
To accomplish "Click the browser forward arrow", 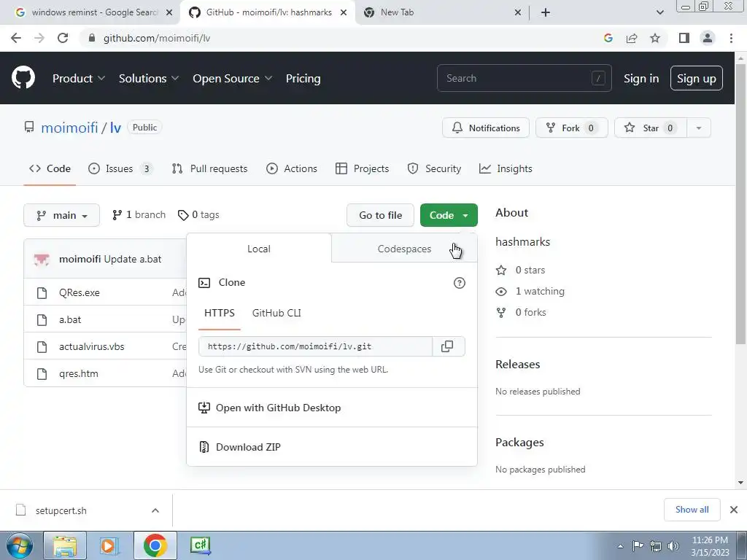I will coord(39,38).
